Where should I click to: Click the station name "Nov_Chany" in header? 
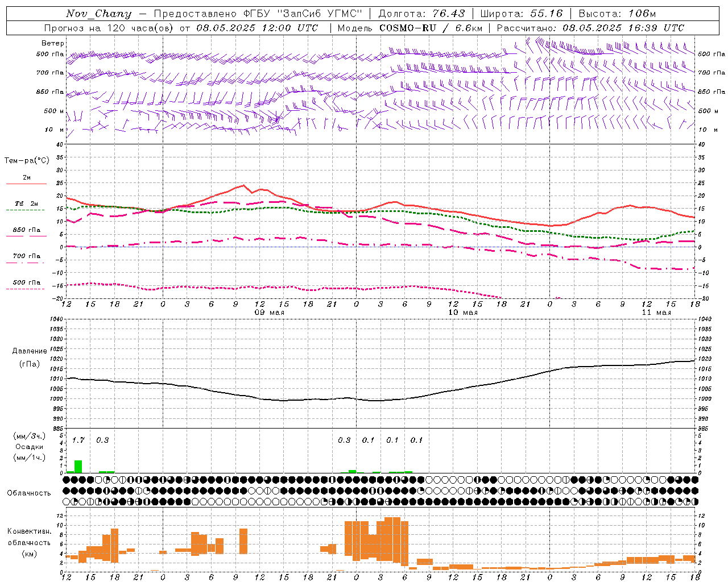98,14
